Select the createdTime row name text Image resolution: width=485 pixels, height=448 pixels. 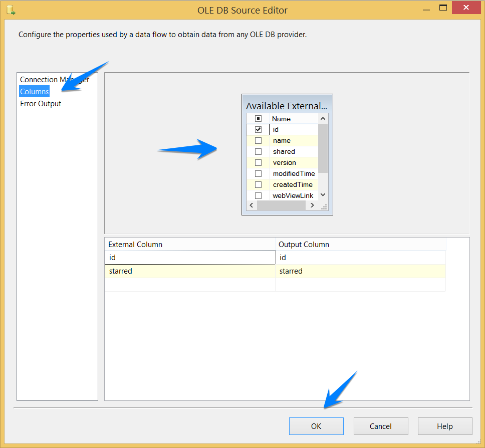[293, 185]
